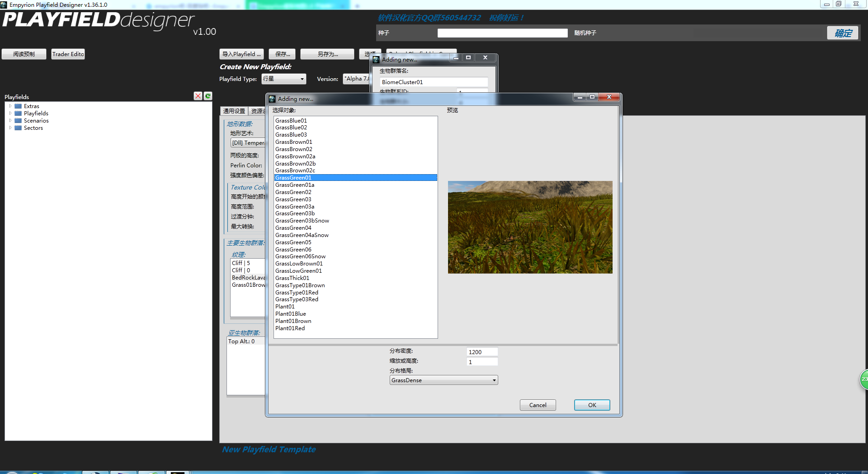Select Plant01Blue in the object list
The image size is (868, 474).
pos(355,314)
